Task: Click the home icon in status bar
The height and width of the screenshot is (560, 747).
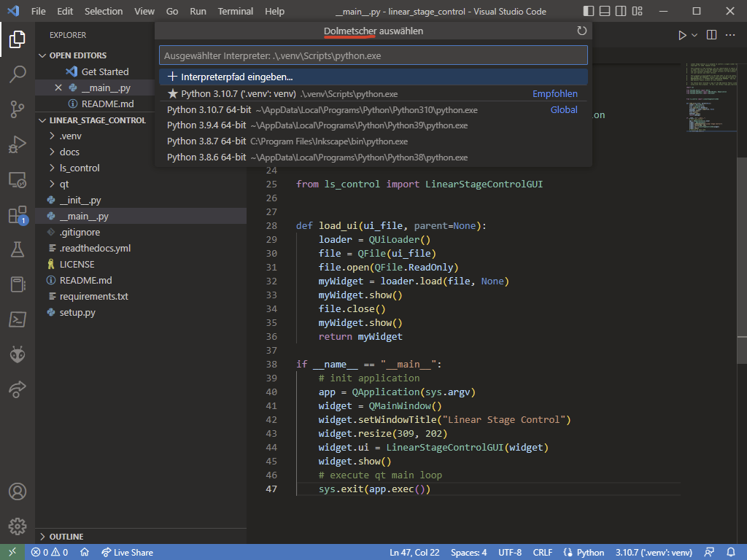Action: pyautogui.click(x=85, y=553)
